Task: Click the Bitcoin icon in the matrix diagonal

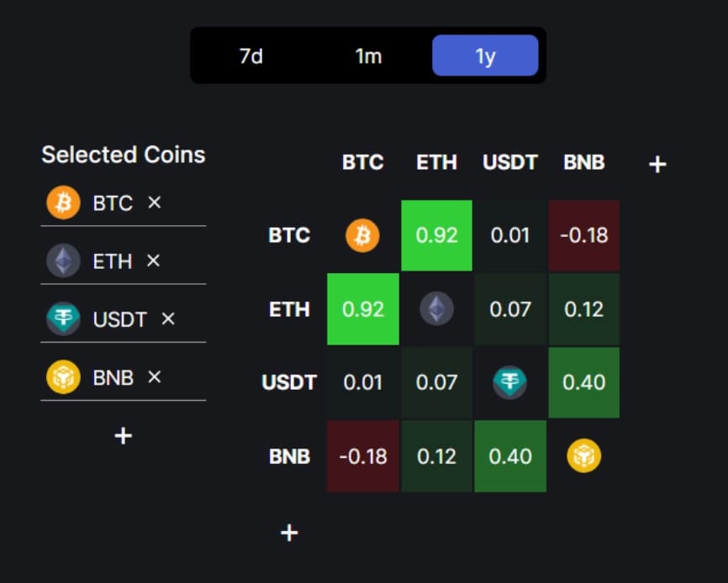Action: click(362, 236)
